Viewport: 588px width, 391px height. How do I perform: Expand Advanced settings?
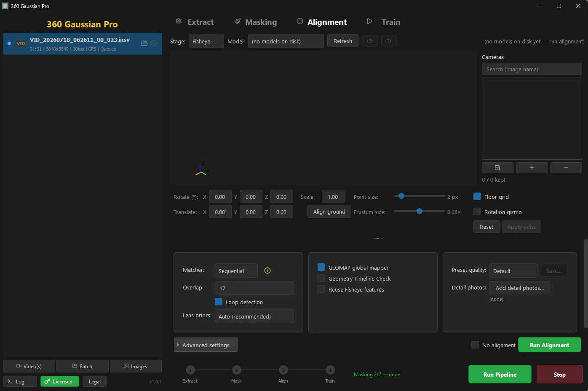click(x=206, y=345)
